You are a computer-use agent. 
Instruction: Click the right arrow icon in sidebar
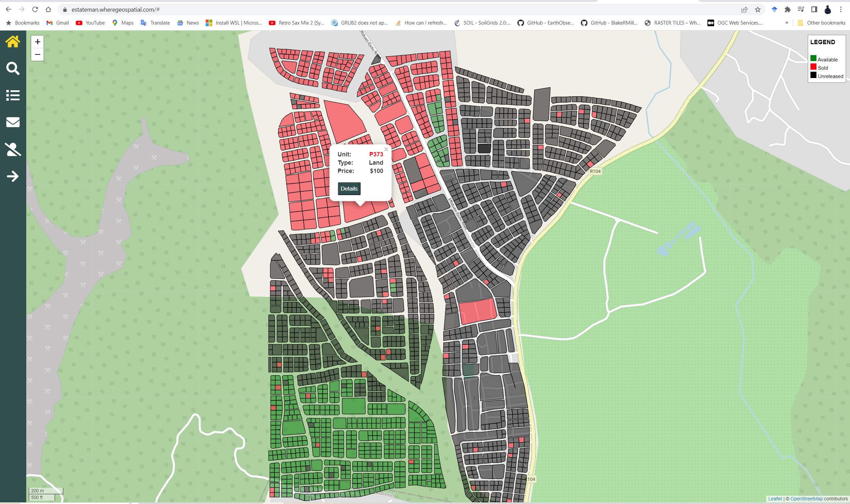(x=13, y=176)
